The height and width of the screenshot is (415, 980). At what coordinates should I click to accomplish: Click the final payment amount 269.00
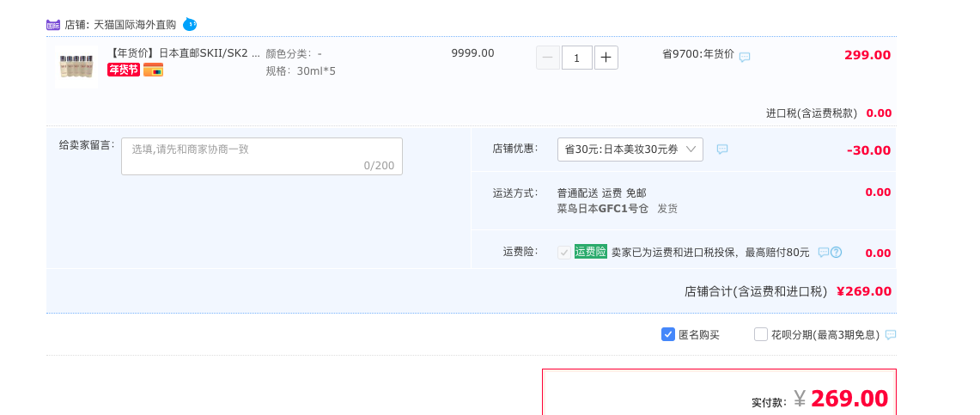point(849,398)
